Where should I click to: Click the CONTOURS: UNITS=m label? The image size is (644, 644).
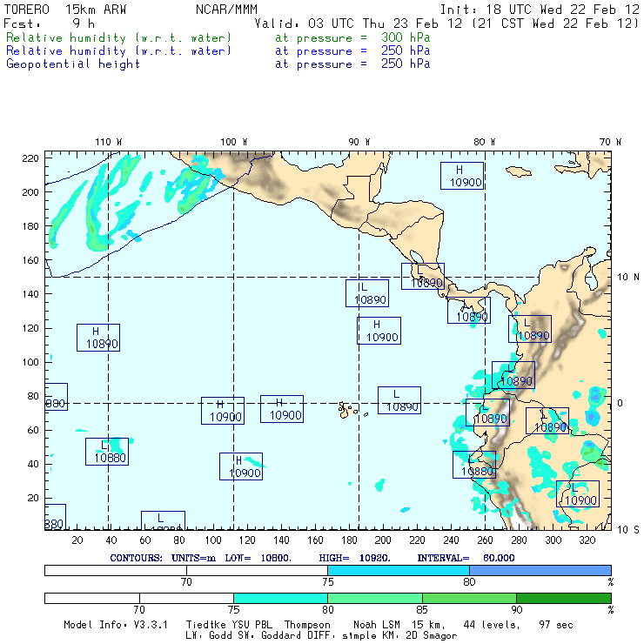tap(165, 557)
